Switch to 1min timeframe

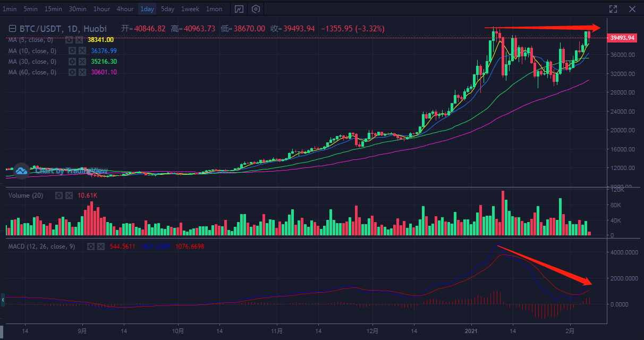pyautogui.click(x=10, y=9)
